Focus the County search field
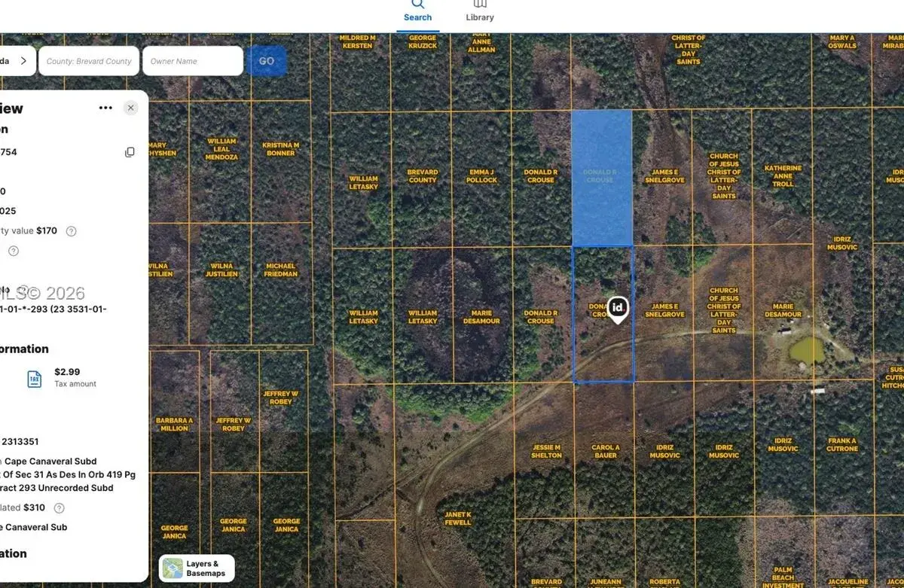The image size is (904, 588). click(89, 61)
